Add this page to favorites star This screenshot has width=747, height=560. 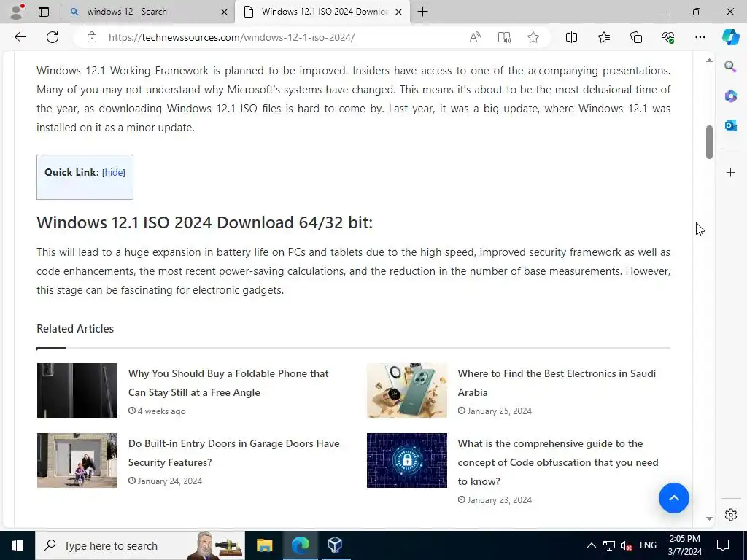(533, 37)
